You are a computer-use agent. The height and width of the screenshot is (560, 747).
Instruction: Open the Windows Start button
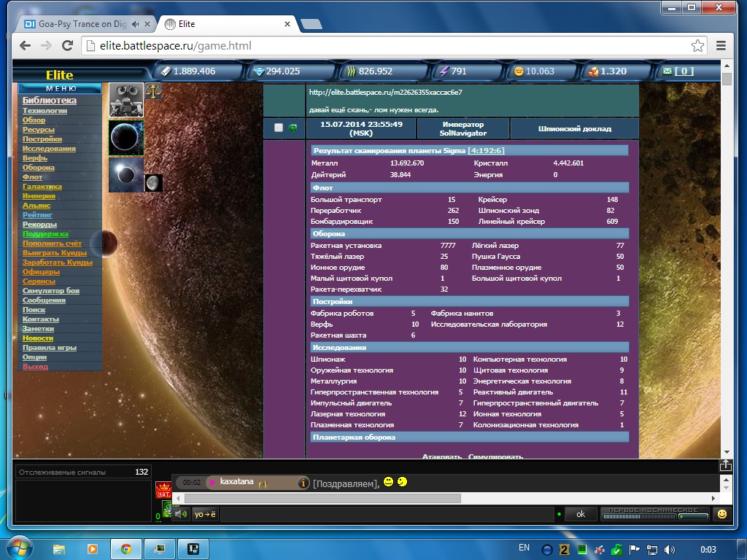tap(18, 548)
